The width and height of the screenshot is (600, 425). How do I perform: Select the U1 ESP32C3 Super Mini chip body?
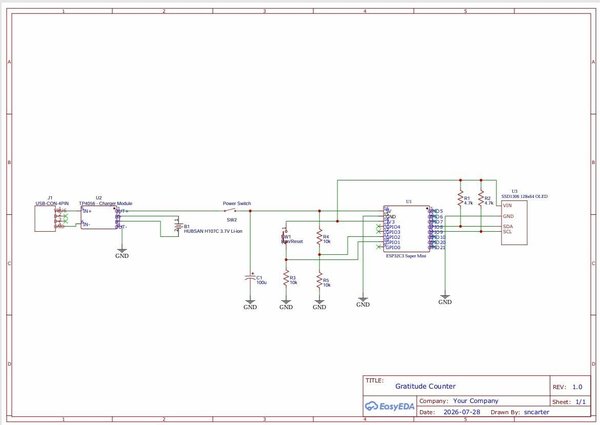406,229
